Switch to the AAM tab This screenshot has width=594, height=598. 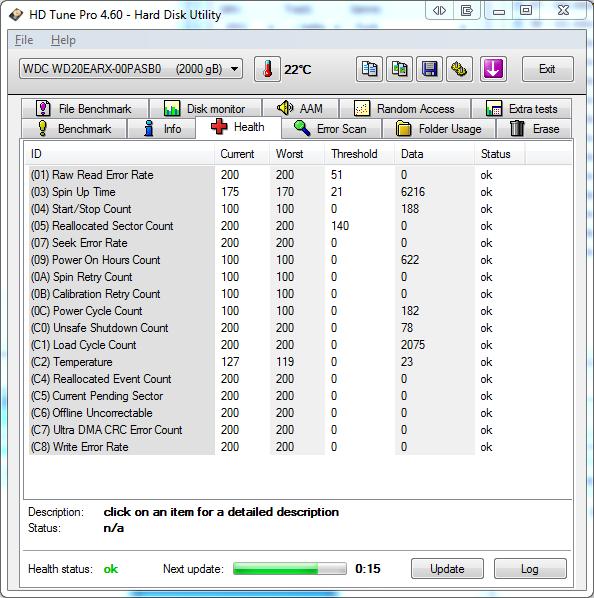(x=300, y=109)
